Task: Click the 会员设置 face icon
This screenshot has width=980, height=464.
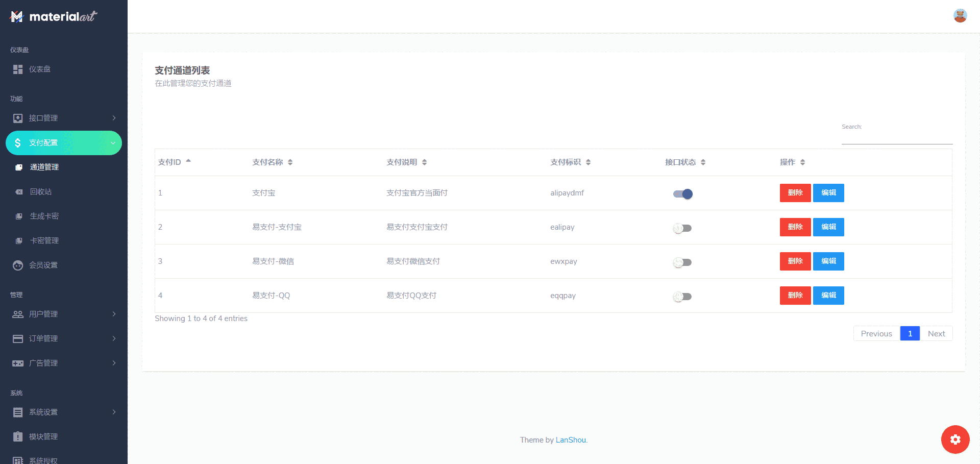Action: tap(18, 265)
